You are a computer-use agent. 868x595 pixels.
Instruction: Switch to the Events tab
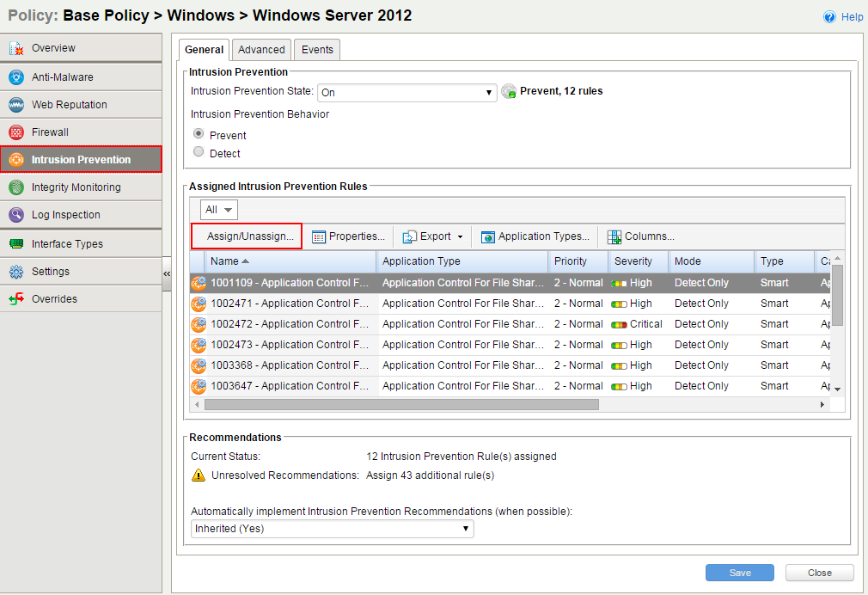[317, 50]
